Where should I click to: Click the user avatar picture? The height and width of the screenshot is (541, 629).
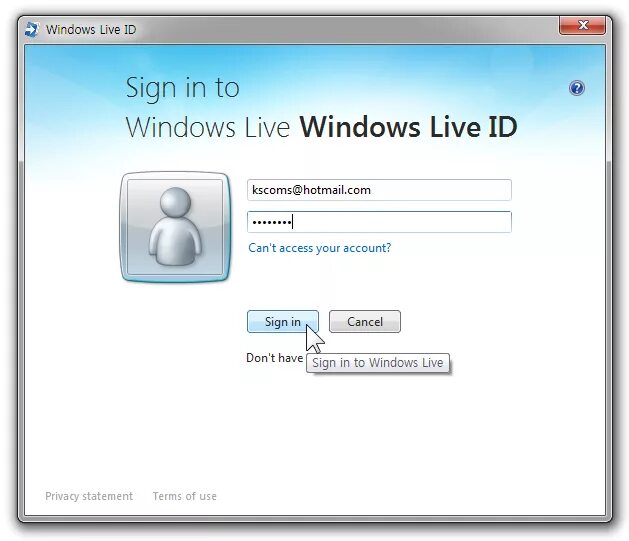click(x=175, y=227)
